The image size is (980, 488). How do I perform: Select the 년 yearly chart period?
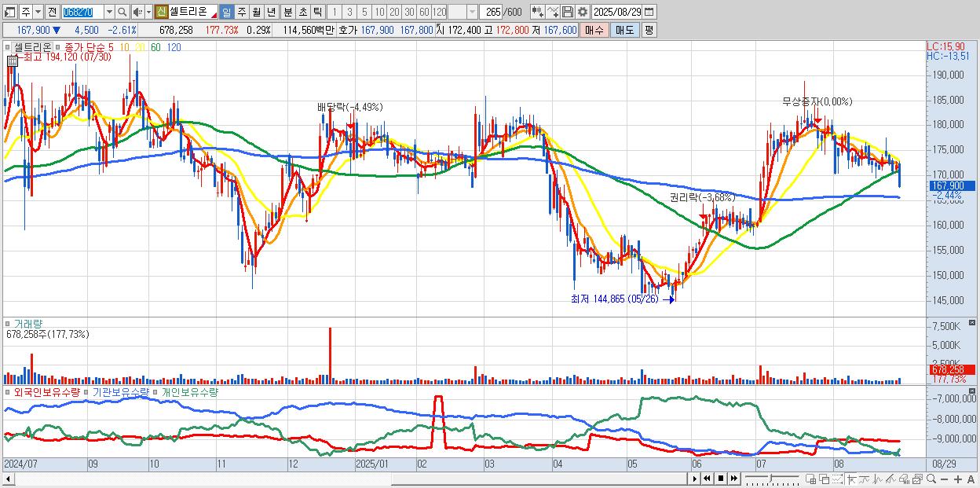pyautogui.click(x=271, y=12)
